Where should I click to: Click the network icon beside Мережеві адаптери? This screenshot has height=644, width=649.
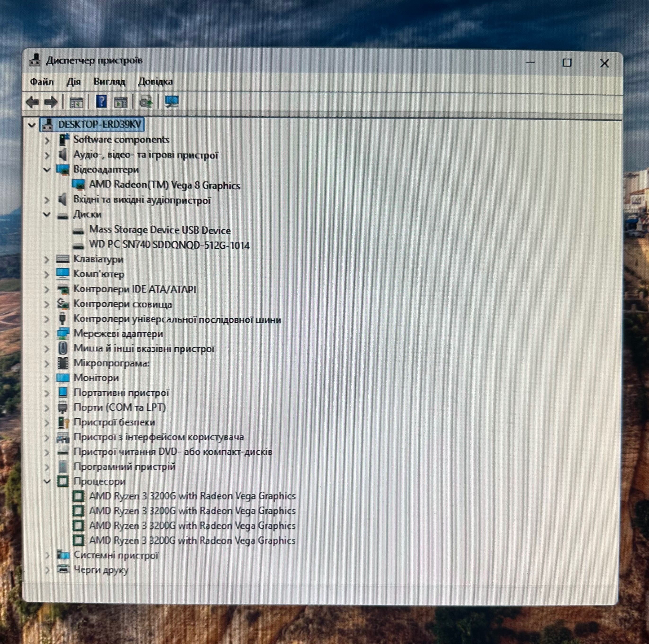(63, 333)
